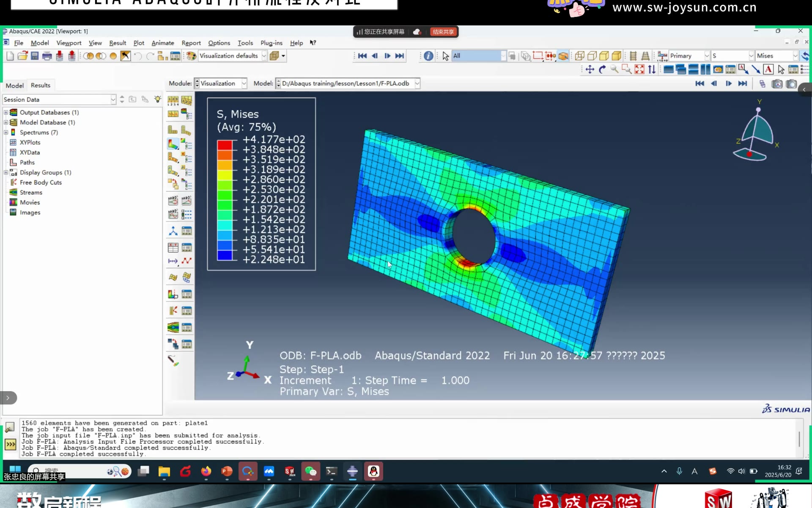
Task: Turn perspective off
Action: [633, 56]
